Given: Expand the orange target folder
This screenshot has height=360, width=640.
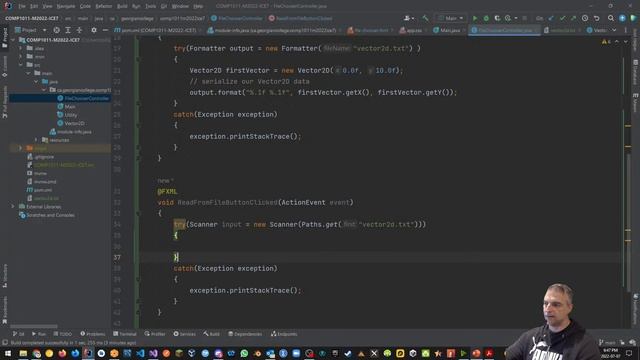Looking at the screenshot, I should click(20, 148).
